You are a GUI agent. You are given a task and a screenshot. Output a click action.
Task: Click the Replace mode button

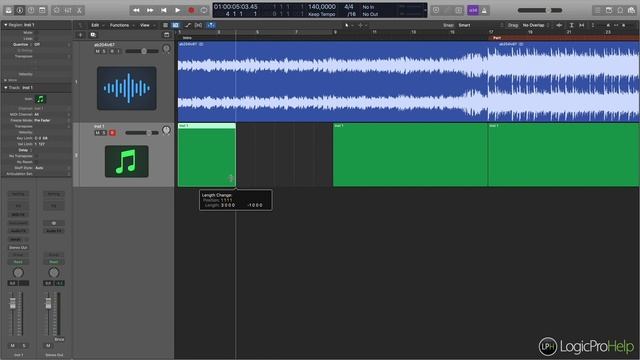pyautogui.click(x=436, y=10)
